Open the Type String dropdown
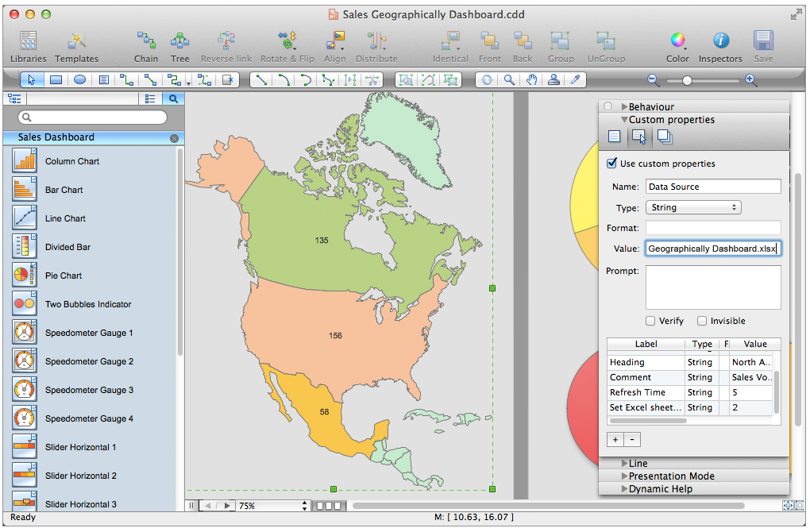The width and height of the screenshot is (810, 532). coord(692,207)
